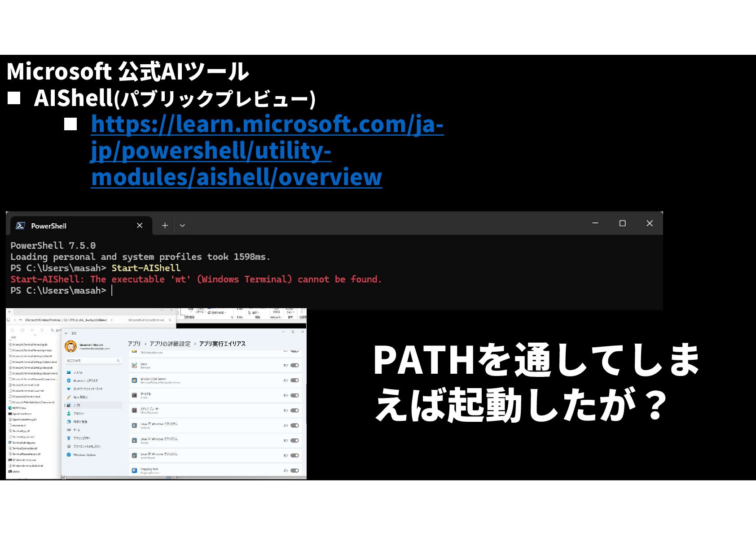Toggle the WinGet COM Server alias switch
Image resolution: width=756 pixels, height=535 pixels.
click(x=294, y=380)
